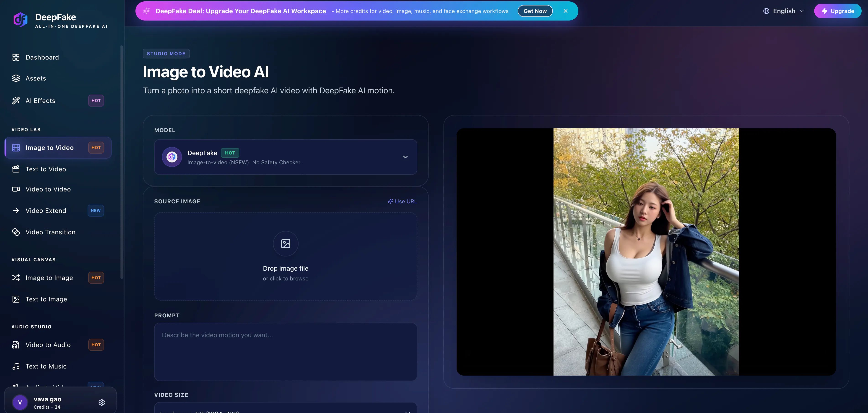Click the Video to Audio headphones icon
This screenshot has height=413, width=868.
point(16,345)
